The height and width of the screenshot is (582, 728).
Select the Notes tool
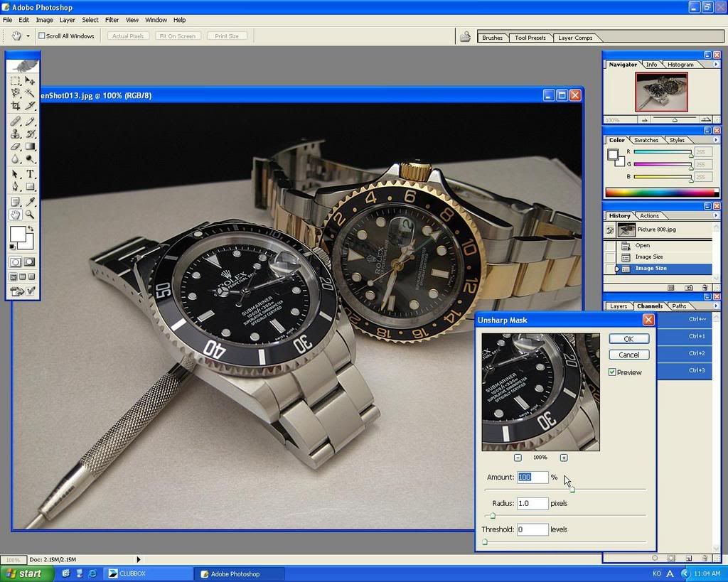(16, 202)
